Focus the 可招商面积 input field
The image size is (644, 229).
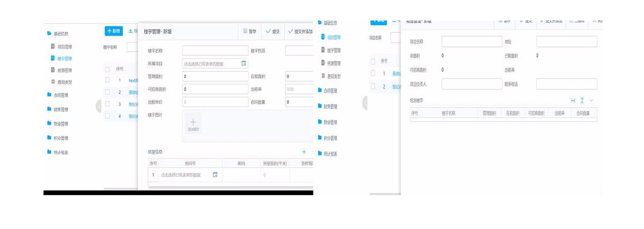(x=215, y=89)
